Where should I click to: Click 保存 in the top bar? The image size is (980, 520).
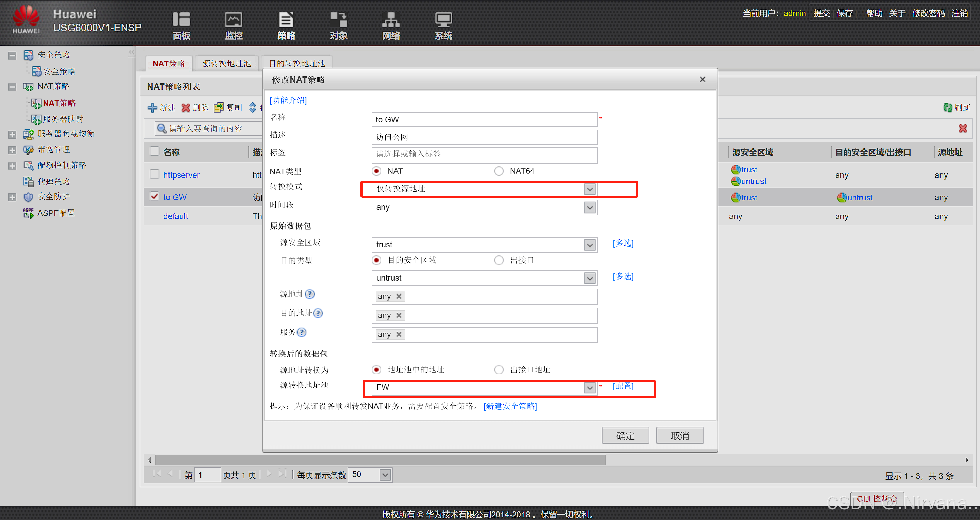845,13
